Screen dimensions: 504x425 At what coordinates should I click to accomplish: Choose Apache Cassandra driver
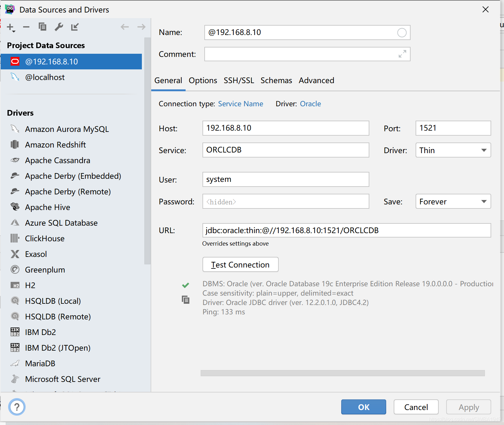click(x=71, y=160)
